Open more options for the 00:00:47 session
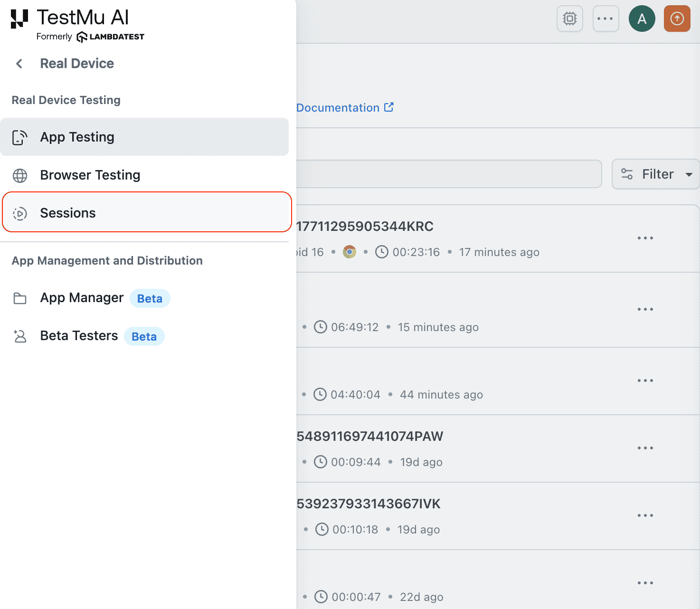Image resolution: width=700 pixels, height=609 pixels. (x=645, y=583)
